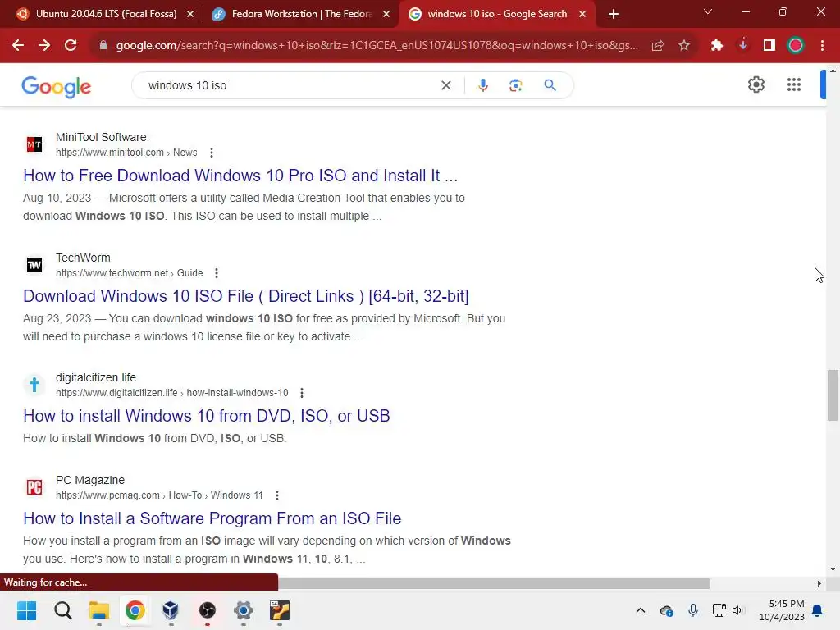Expand the tab search dropdown arrow

tap(708, 11)
